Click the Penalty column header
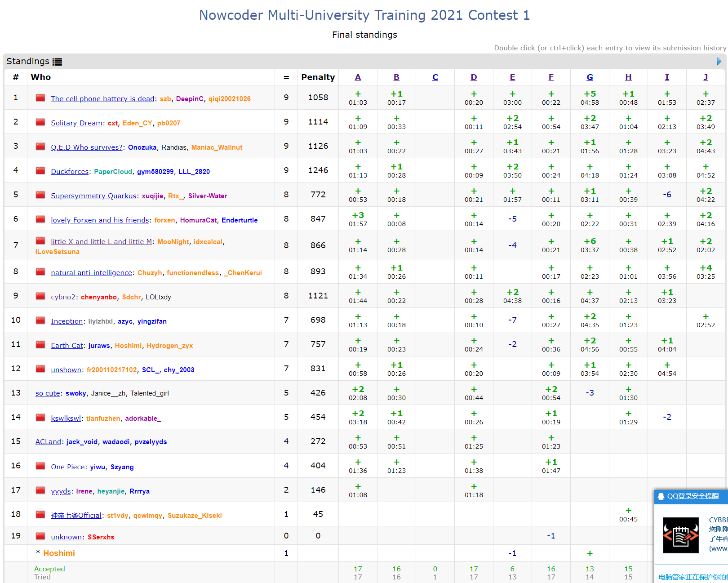Image resolution: width=728 pixels, height=583 pixels. coord(318,77)
